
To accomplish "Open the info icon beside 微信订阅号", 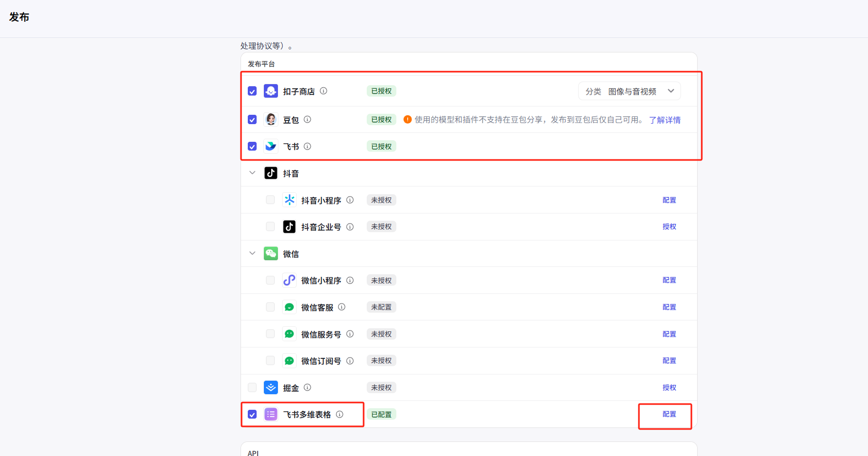I will click(350, 361).
